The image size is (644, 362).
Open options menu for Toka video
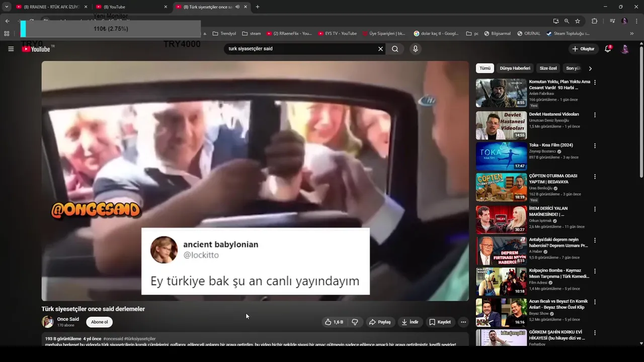click(595, 146)
